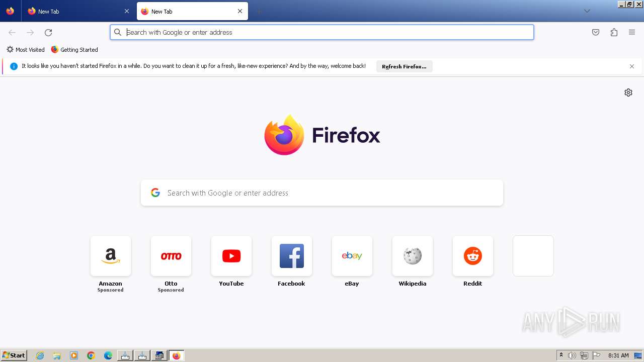Open the Firefox View pinned tab

[10, 11]
